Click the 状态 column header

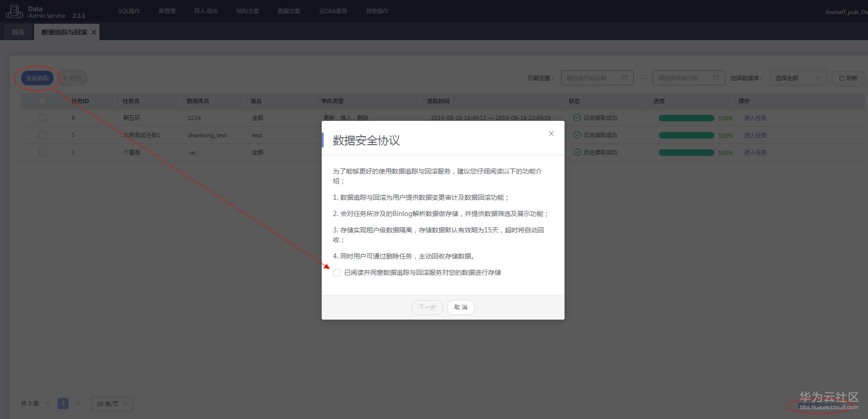pos(574,101)
